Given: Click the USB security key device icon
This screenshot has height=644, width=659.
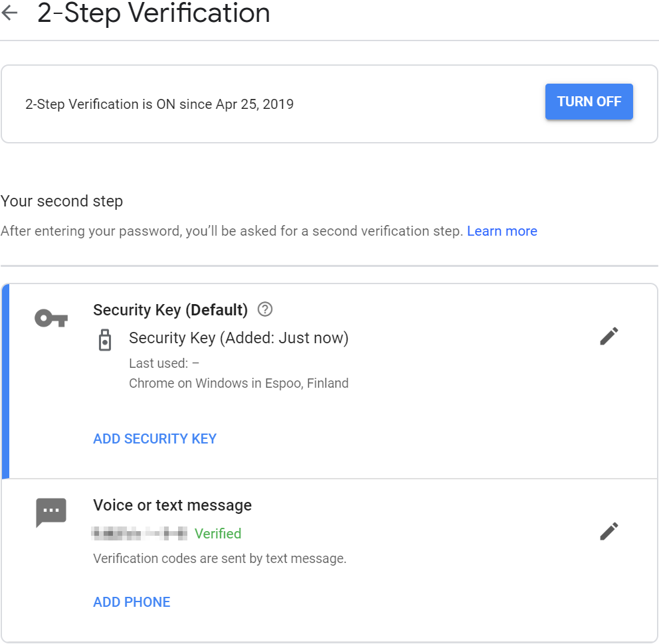Looking at the screenshot, I should [105, 339].
